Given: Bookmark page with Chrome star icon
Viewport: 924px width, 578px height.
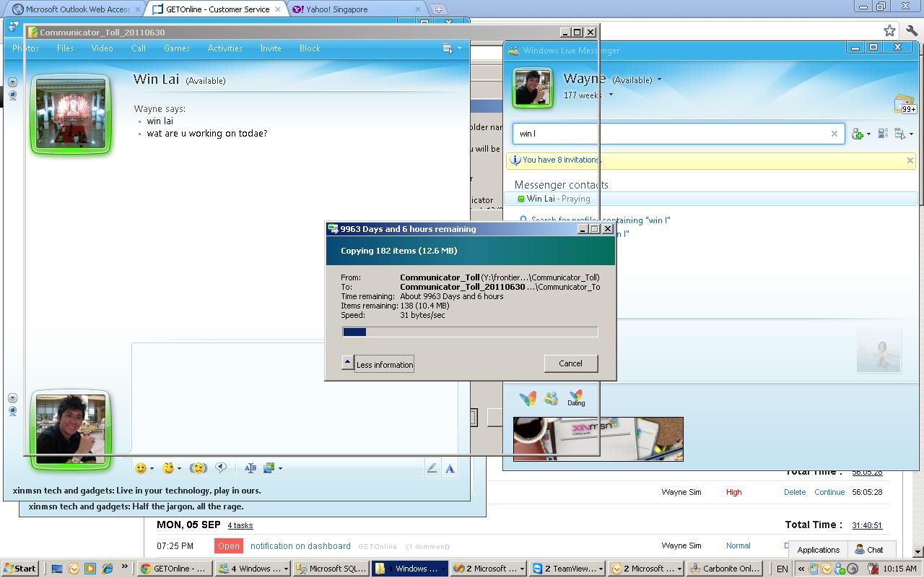Looking at the screenshot, I should coord(890,30).
